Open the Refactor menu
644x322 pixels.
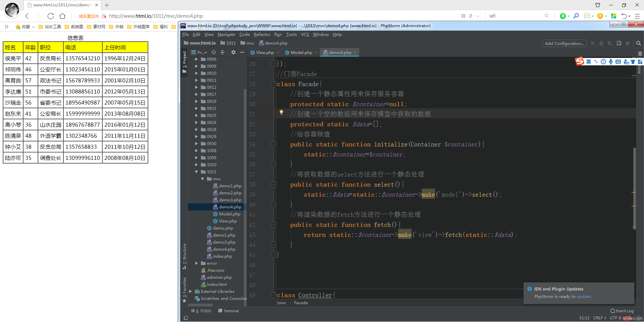pos(262,35)
